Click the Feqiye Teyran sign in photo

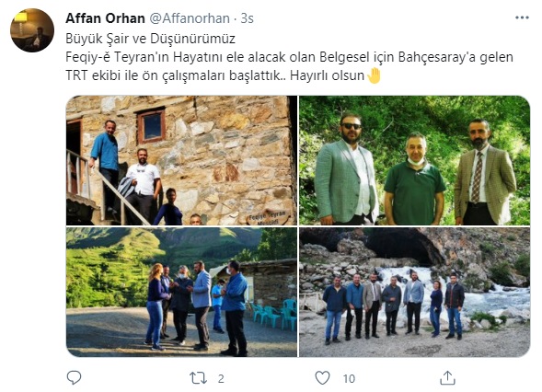tap(268, 217)
